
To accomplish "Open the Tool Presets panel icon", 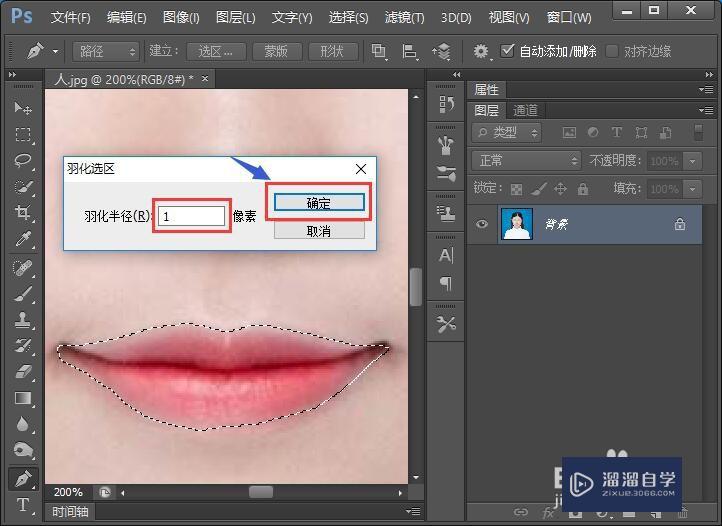I will (x=446, y=324).
